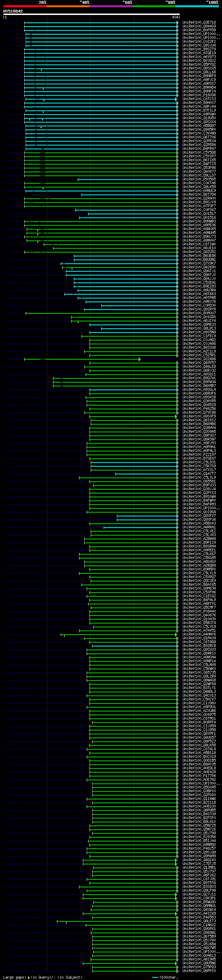
Task: Select hit label UniRef100_A5BDH7
Action: pyautogui.click(x=199, y=125)
